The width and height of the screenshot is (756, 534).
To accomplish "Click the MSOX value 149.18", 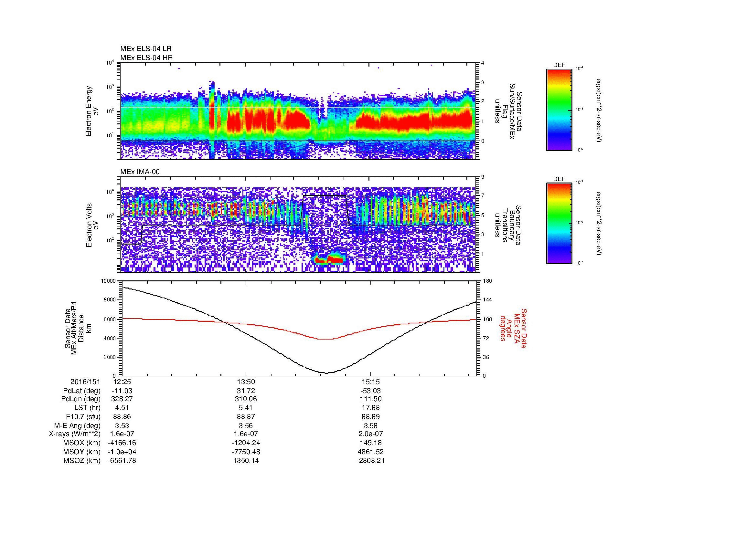I will pyautogui.click(x=370, y=443).
